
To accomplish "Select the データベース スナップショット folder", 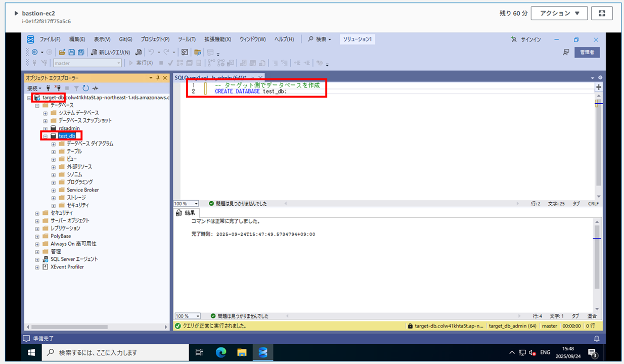I will [85, 120].
